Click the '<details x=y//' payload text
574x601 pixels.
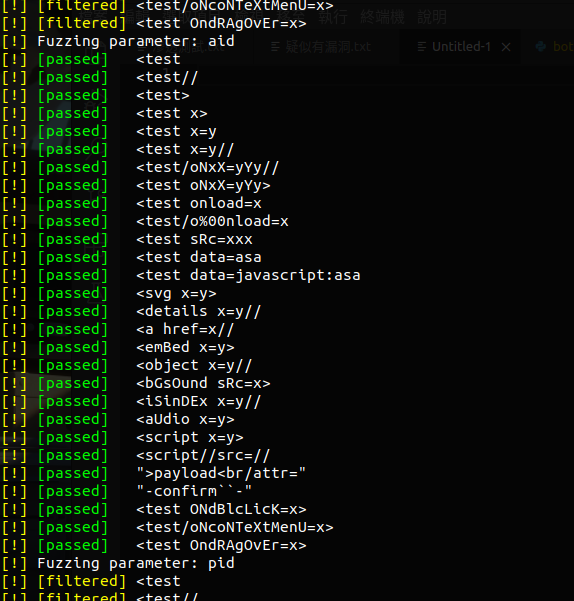(198, 311)
